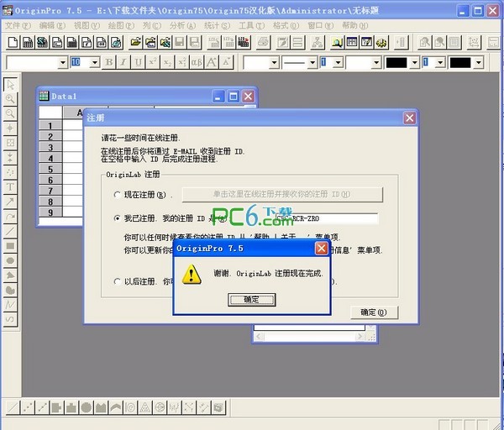Select the 现在注册(R) radio option
The image size is (504, 430).
coord(118,195)
